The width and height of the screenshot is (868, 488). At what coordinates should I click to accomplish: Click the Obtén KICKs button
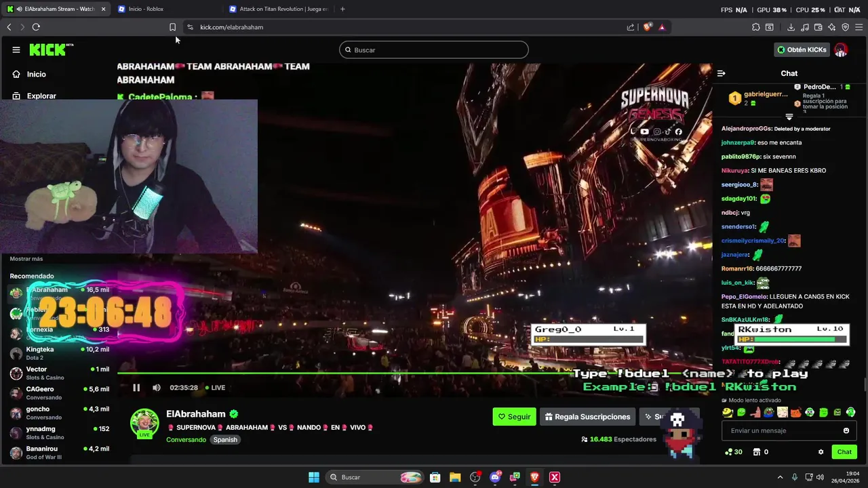(802, 49)
